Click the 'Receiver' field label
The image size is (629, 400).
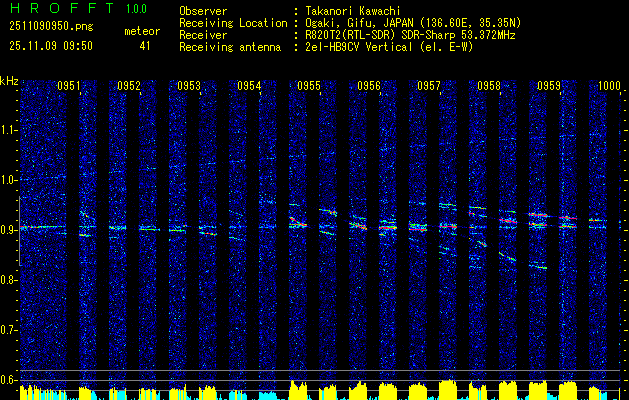click(x=203, y=35)
